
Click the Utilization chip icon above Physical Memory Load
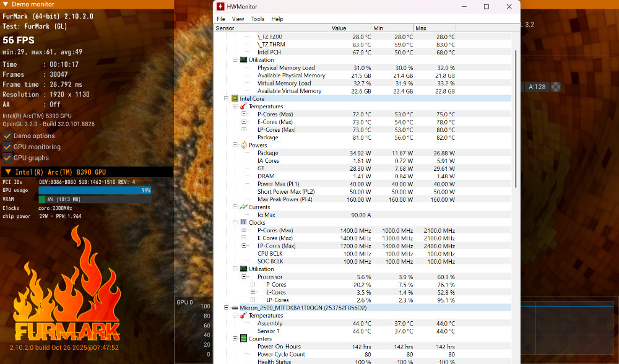(x=243, y=60)
